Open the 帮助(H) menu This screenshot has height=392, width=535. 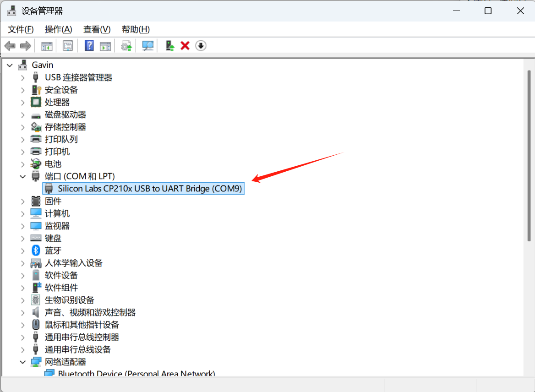point(136,29)
